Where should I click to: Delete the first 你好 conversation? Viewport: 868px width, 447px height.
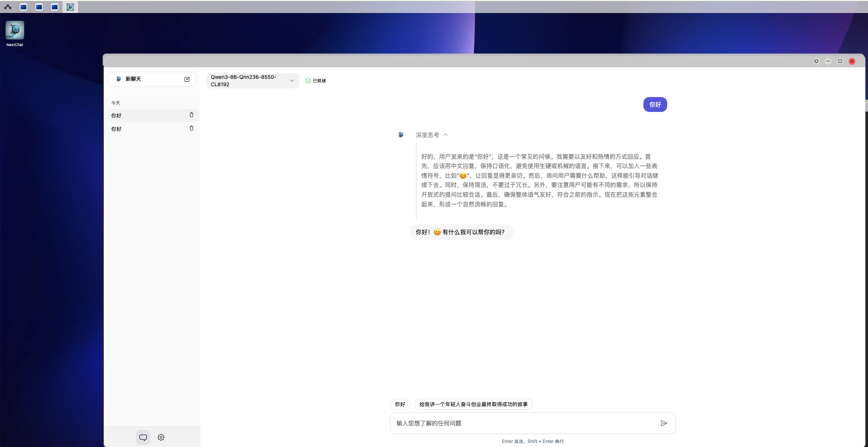192,115
